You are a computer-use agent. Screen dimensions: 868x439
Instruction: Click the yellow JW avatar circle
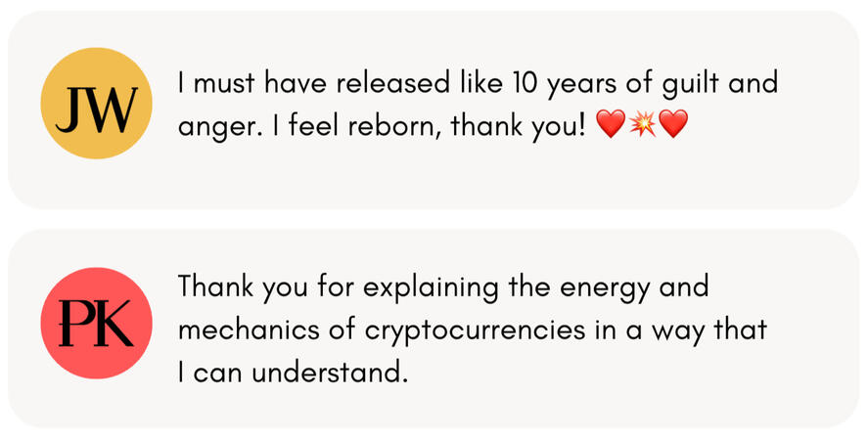pyautogui.click(x=96, y=104)
